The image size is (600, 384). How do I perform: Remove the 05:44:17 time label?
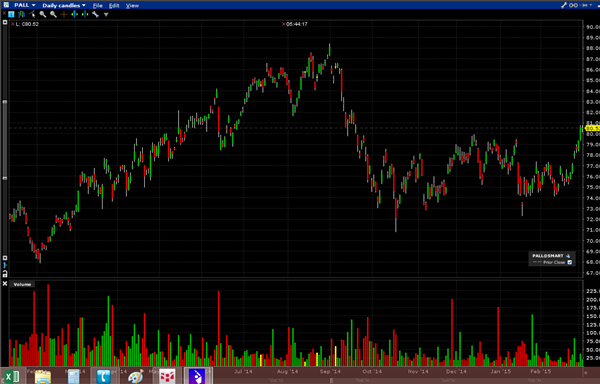[x=284, y=24]
